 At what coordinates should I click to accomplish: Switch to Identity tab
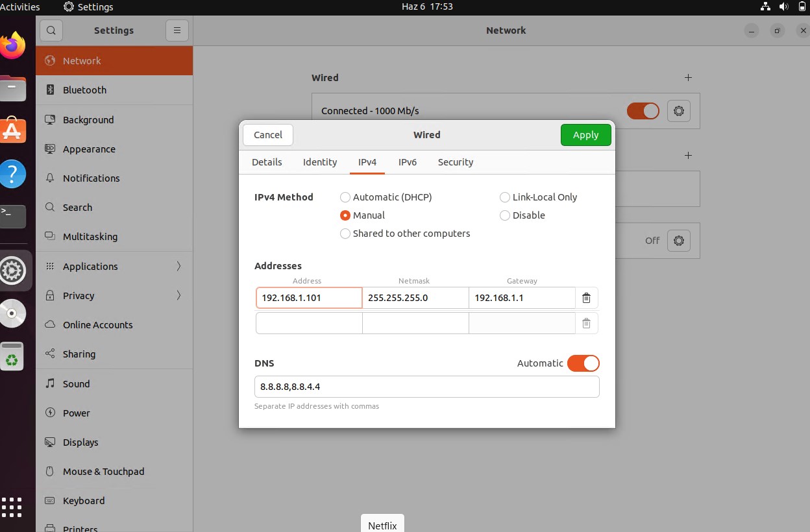(320, 162)
